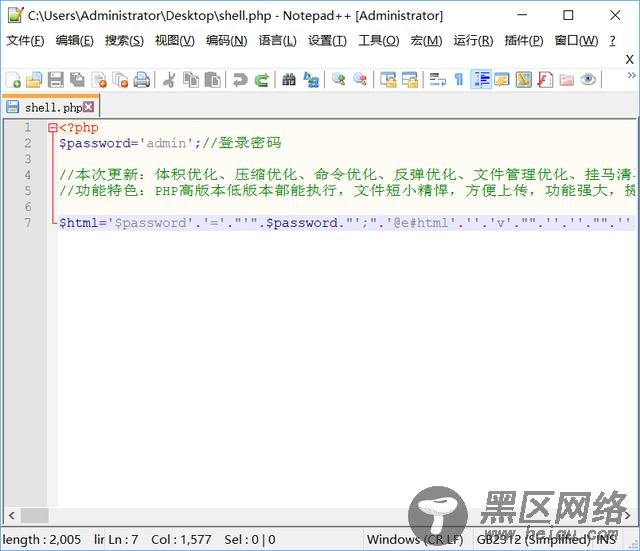The image size is (640, 551).
Task: Toggle monitoring eye icon
Action: 588,79
